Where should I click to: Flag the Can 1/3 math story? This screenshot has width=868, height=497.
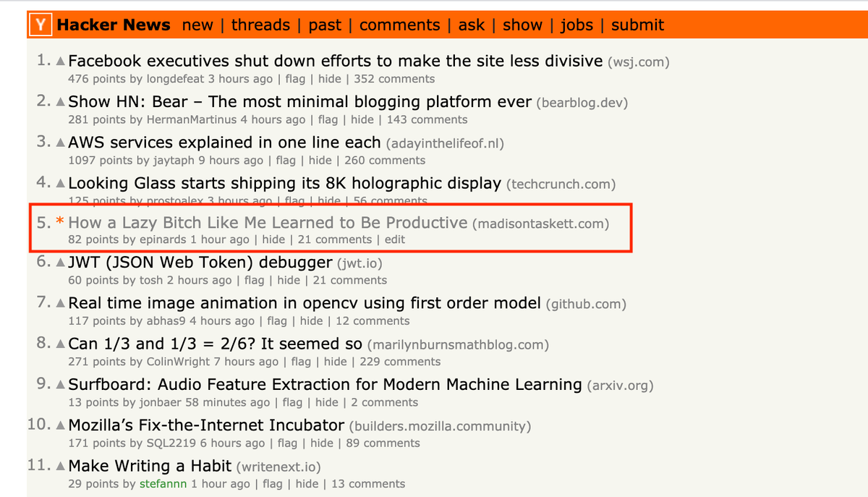[x=301, y=361]
